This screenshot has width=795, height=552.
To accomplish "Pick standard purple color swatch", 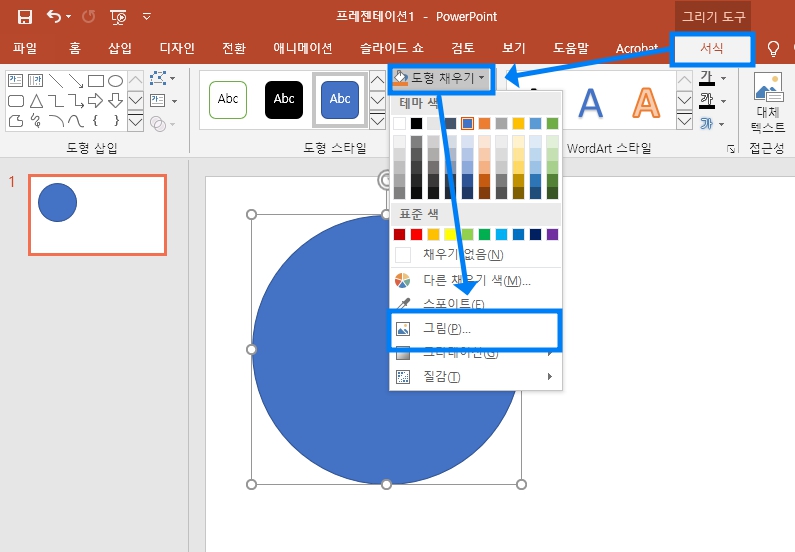I will pyautogui.click(x=553, y=234).
